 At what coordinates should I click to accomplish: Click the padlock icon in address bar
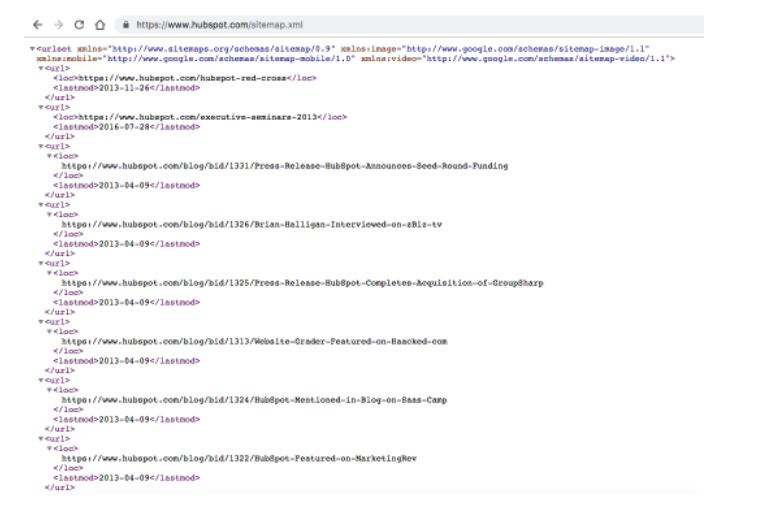[x=126, y=24]
